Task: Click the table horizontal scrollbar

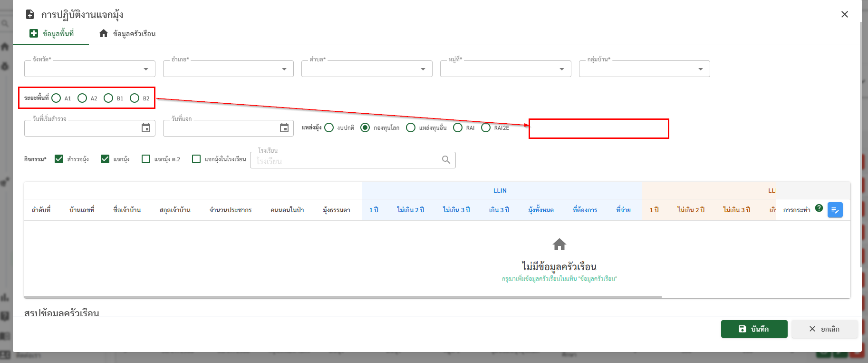Action: pos(342,297)
